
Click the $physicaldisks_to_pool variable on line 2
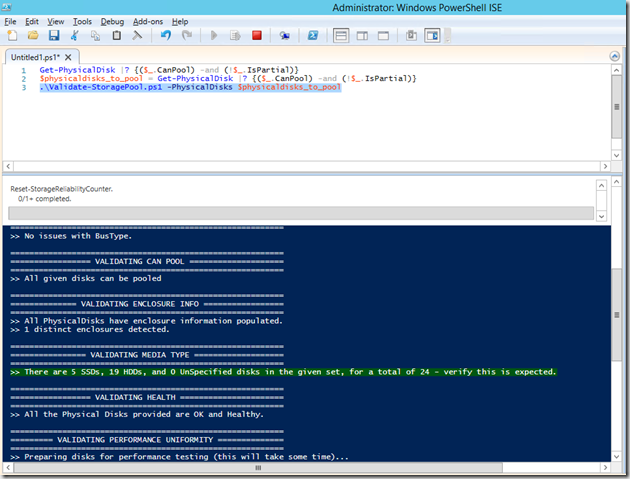tap(91, 78)
